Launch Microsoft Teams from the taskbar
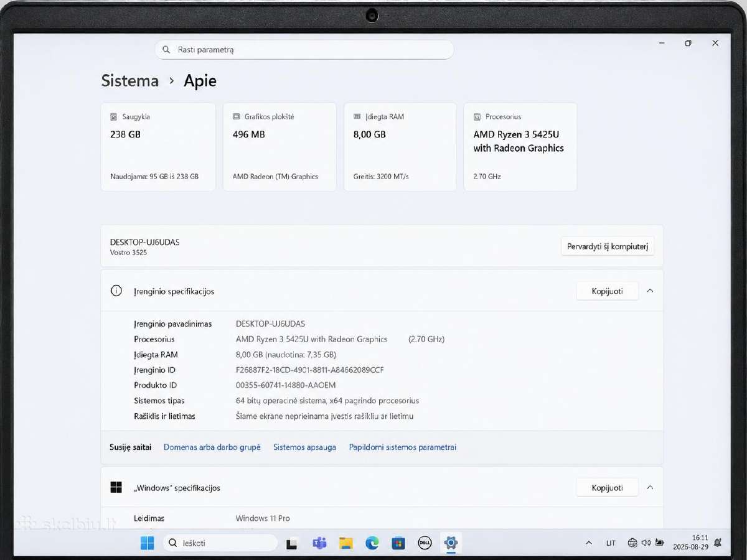The width and height of the screenshot is (747, 560). 320,543
